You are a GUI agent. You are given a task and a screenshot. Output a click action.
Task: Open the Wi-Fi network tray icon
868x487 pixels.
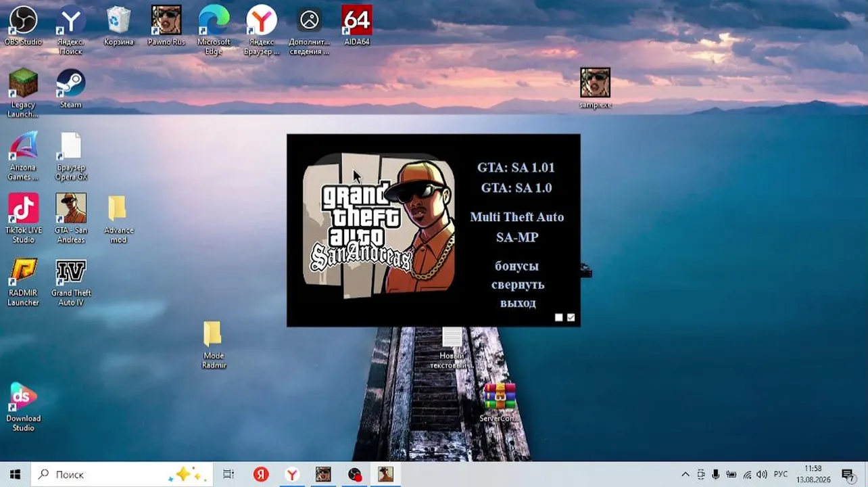(747, 475)
